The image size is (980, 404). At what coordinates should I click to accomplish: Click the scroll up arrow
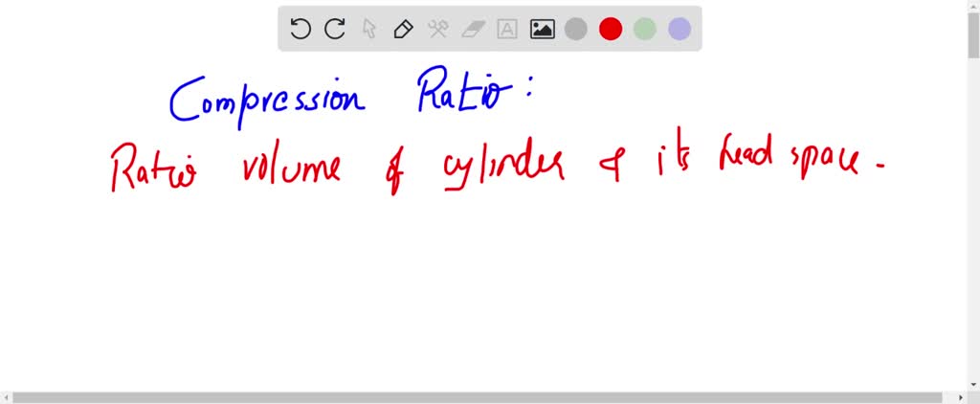pyautogui.click(x=972, y=6)
